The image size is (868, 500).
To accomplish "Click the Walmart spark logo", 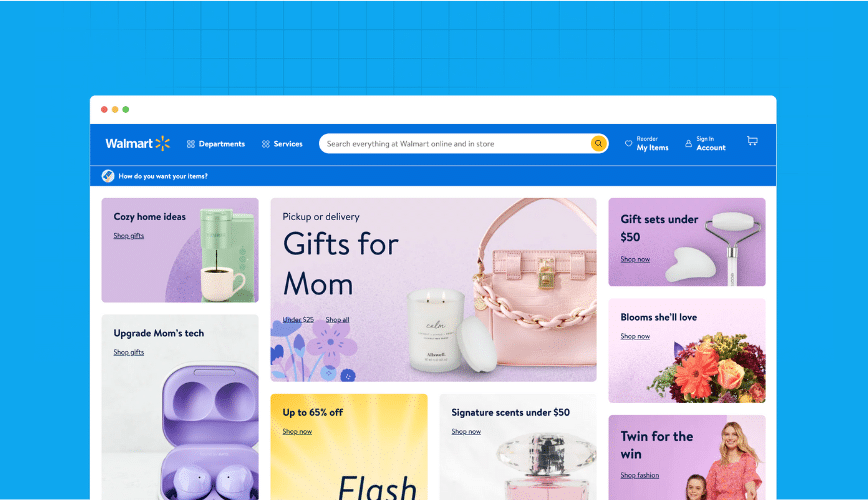I will tap(163, 143).
